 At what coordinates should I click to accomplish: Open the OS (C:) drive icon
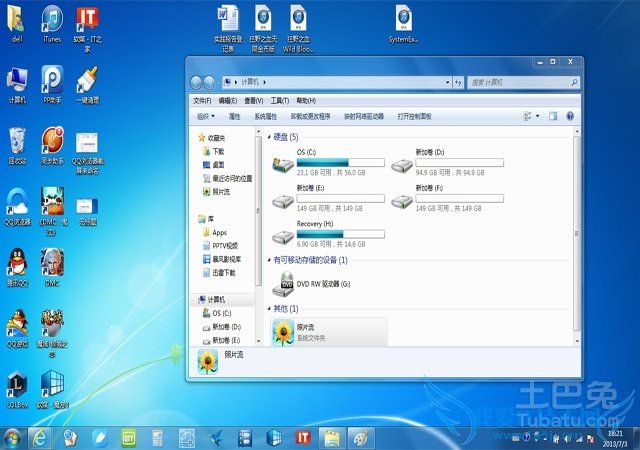point(283,161)
